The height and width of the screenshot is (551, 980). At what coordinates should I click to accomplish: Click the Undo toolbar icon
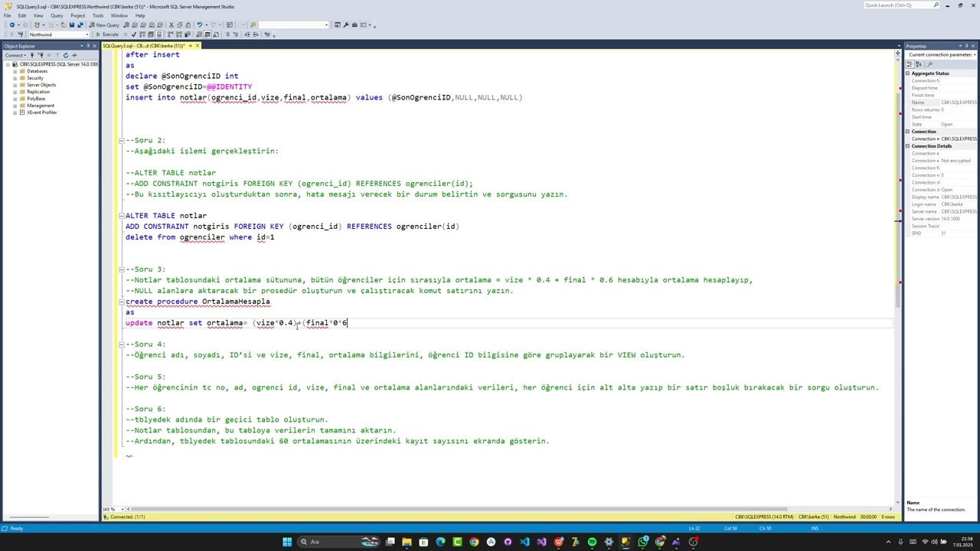199,24
